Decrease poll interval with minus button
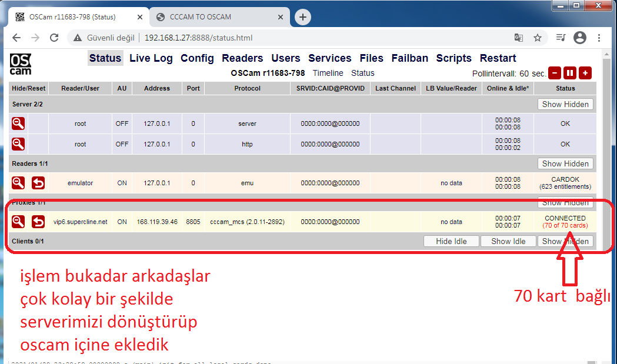The width and height of the screenshot is (617, 364). click(x=555, y=73)
